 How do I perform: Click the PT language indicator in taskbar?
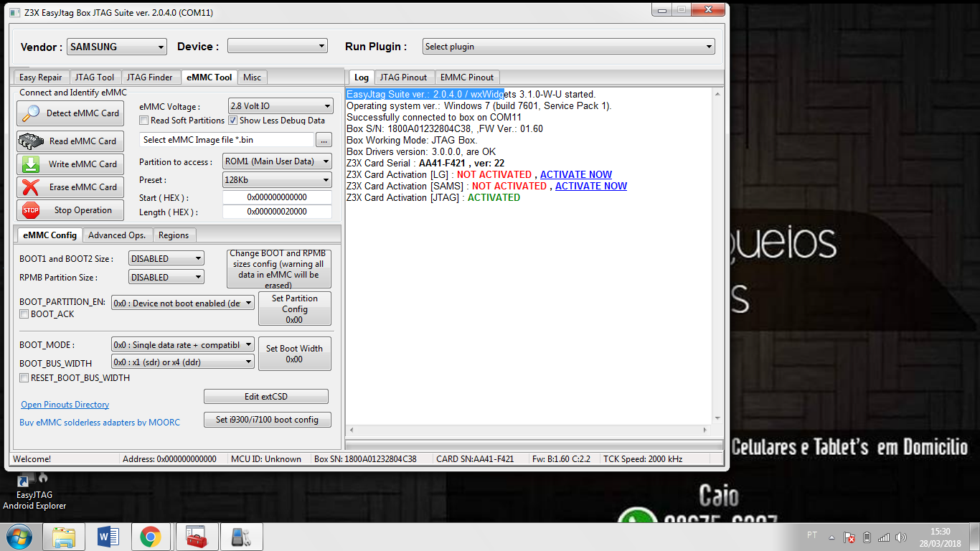coord(812,535)
